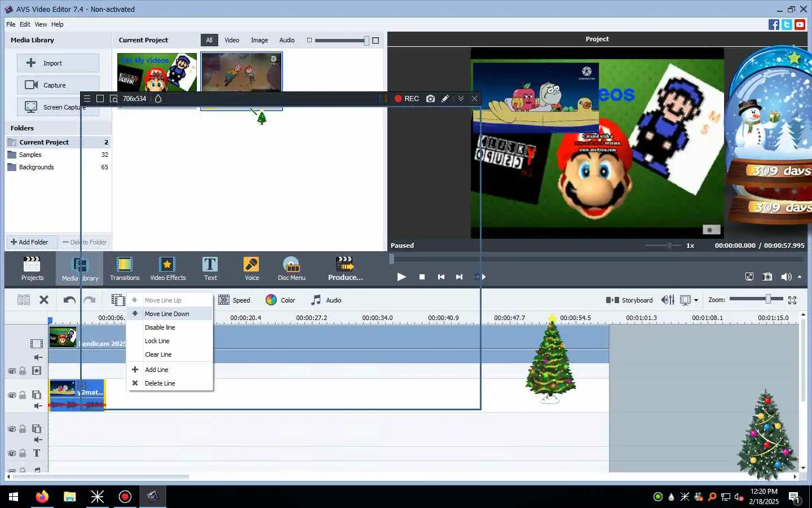This screenshot has height=508, width=812.
Task: Click the Import button
Action: pos(58,63)
